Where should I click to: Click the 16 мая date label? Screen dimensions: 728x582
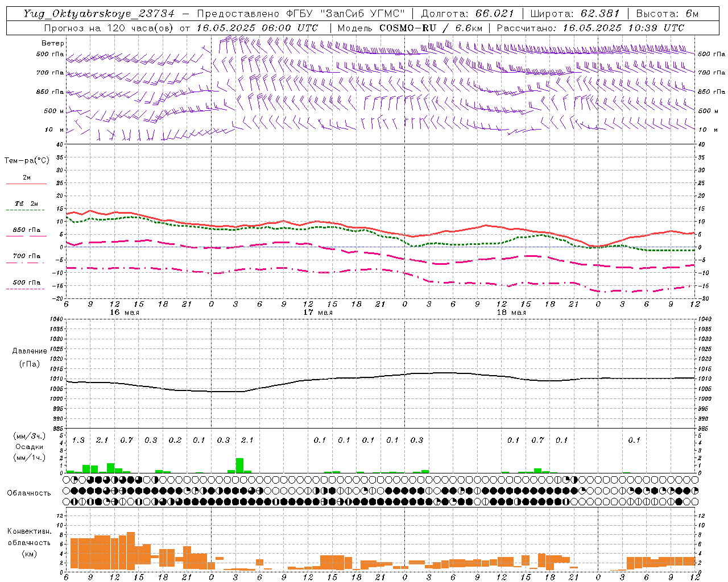124,312
